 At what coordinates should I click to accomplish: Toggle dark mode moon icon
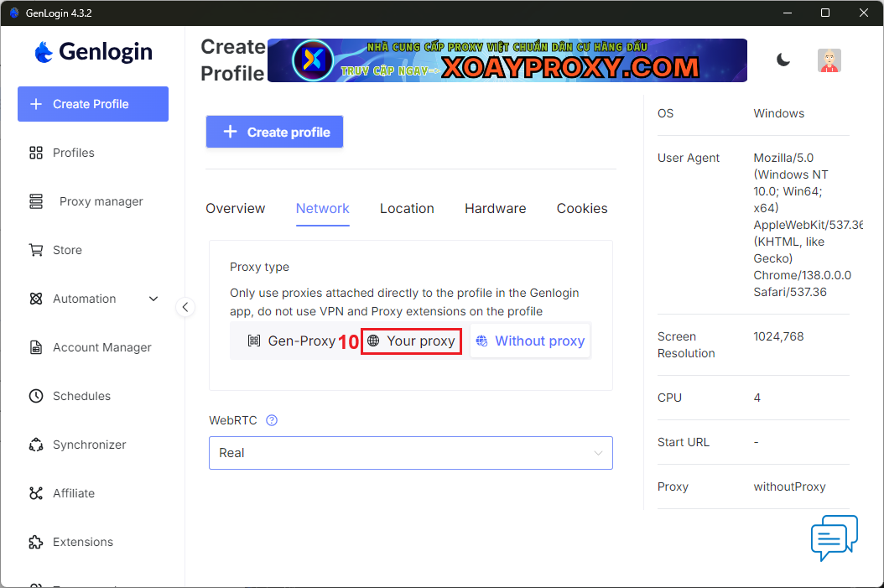point(783,60)
